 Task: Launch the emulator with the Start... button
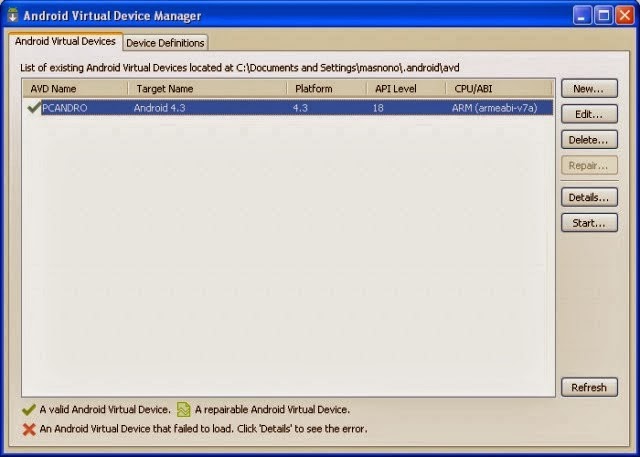click(589, 223)
